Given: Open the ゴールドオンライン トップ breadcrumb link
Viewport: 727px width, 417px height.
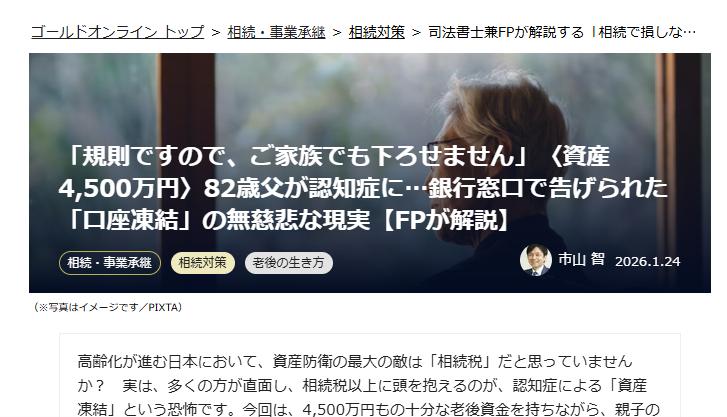Looking at the screenshot, I should (x=117, y=32).
